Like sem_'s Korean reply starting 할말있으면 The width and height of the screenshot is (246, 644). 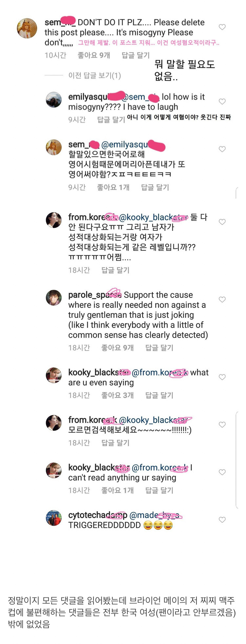pyautogui.click(x=222, y=149)
